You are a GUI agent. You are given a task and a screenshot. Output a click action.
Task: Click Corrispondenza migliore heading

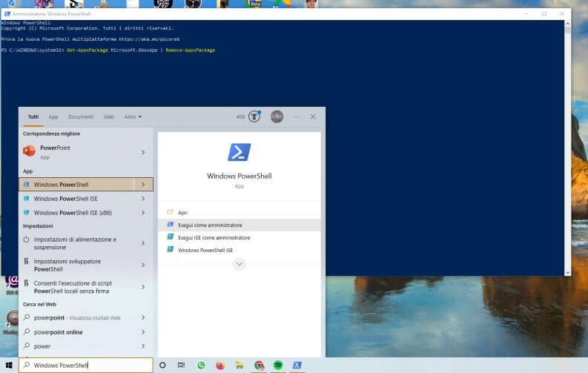tap(51, 133)
